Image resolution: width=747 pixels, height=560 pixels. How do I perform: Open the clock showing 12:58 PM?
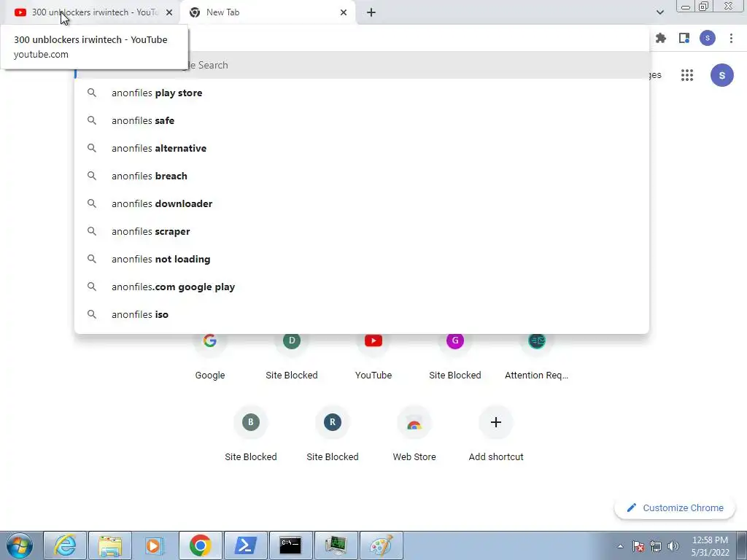(x=710, y=546)
